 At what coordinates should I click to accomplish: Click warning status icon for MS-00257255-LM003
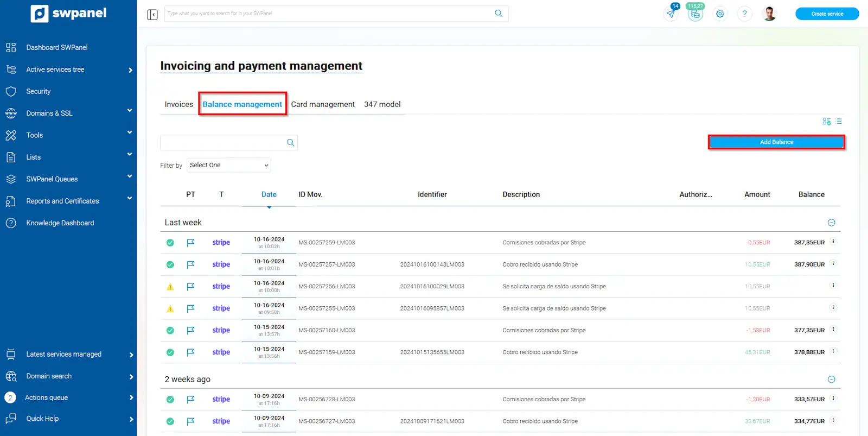click(x=170, y=309)
